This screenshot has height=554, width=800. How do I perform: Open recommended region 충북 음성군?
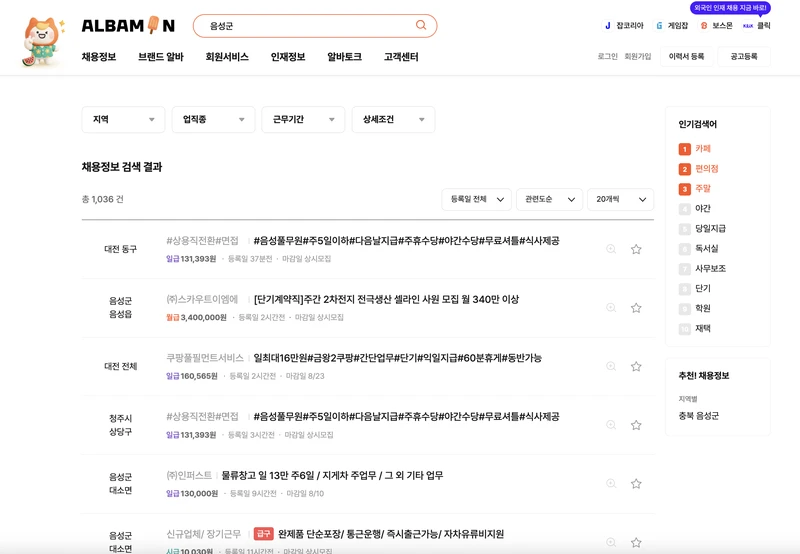pyautogui.click(x=698, y=416)
